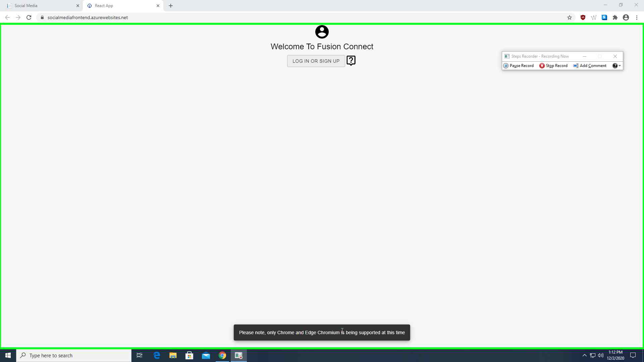This screenshot has height=362, width=644.
Task: View site security padlock info
Action: coord(42,17)
